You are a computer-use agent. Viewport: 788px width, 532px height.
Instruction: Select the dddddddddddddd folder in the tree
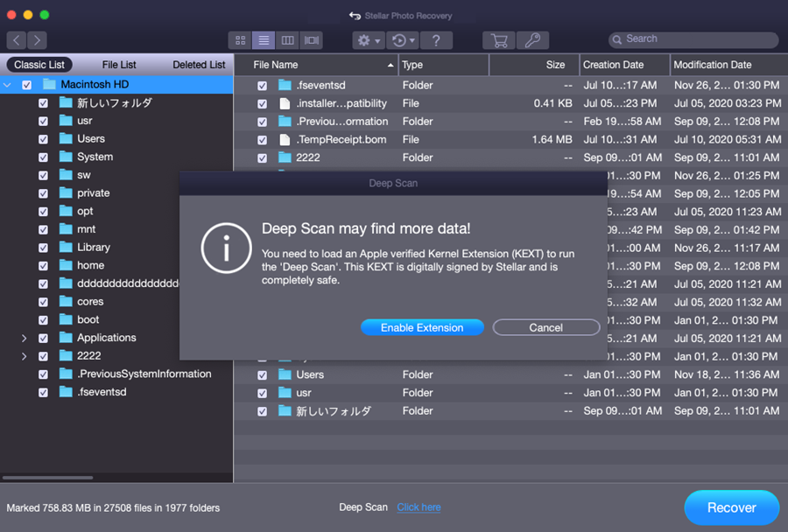pos(128,283)
